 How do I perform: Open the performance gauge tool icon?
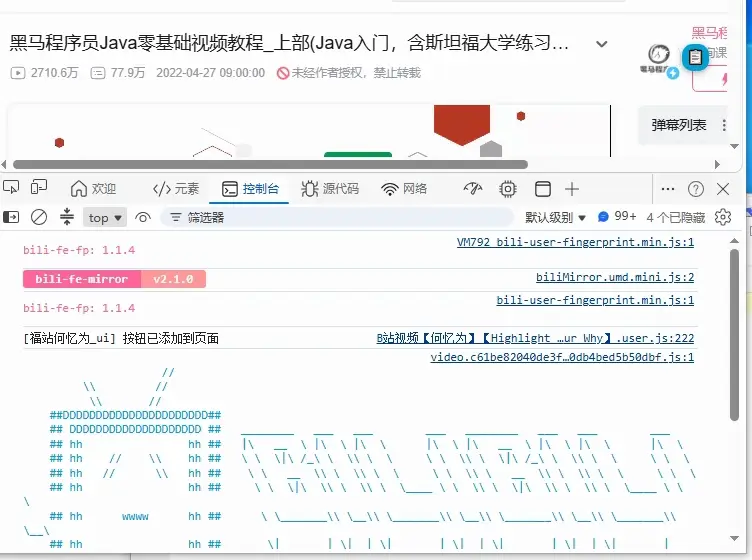pos(472,189)
